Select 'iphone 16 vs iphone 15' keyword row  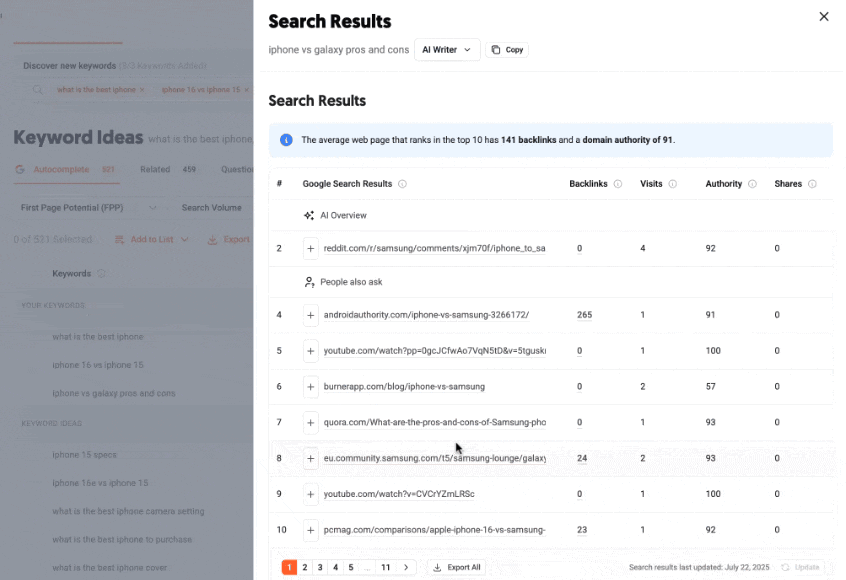pyautogui.click(x=98, y=365)
